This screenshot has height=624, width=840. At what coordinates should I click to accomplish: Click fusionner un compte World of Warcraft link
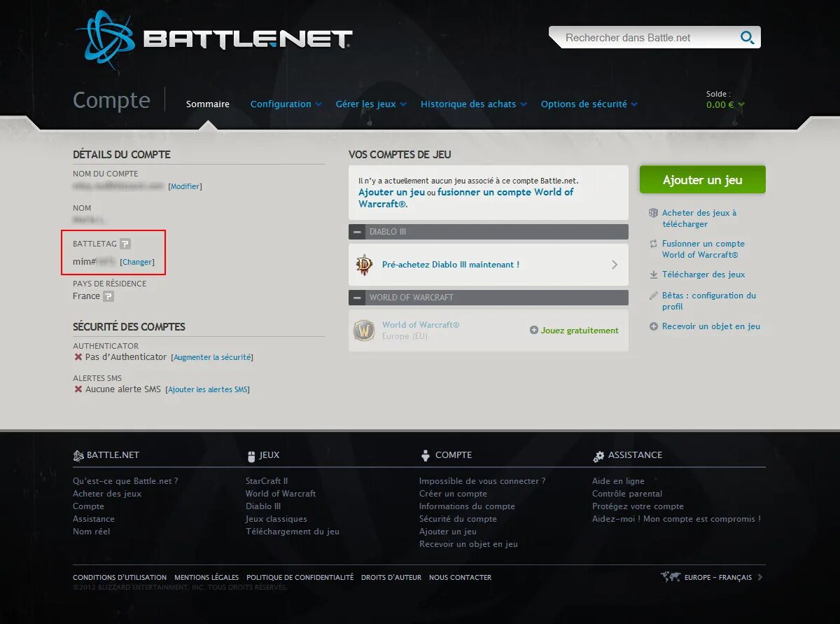[x=466, y=198]
